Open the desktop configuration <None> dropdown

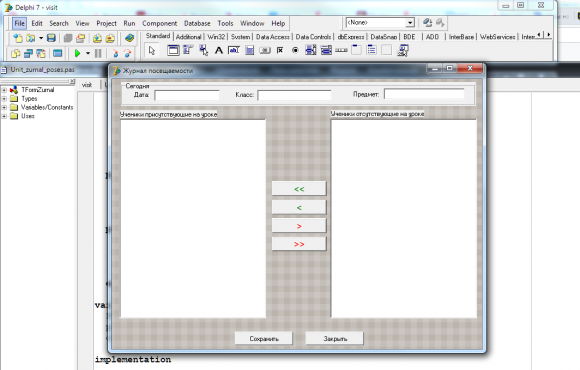pyautogui.click(x=410, y=23)
